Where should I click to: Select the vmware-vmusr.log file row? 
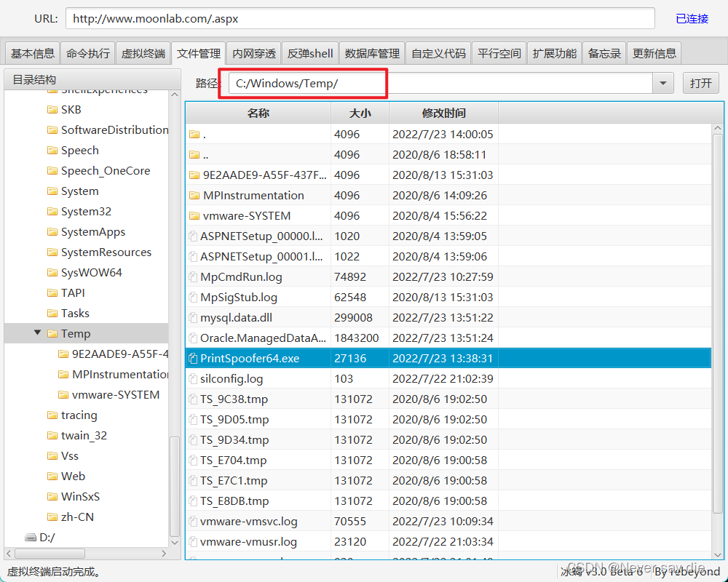448,542
